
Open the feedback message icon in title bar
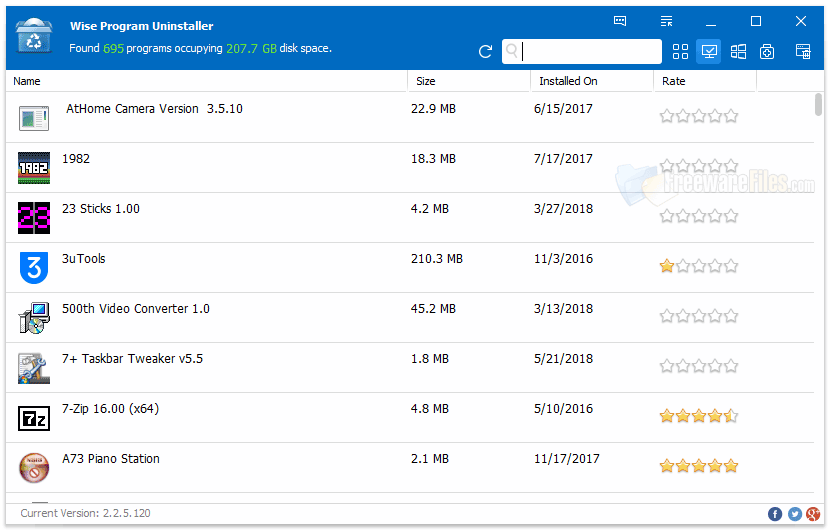coord(620,21)
